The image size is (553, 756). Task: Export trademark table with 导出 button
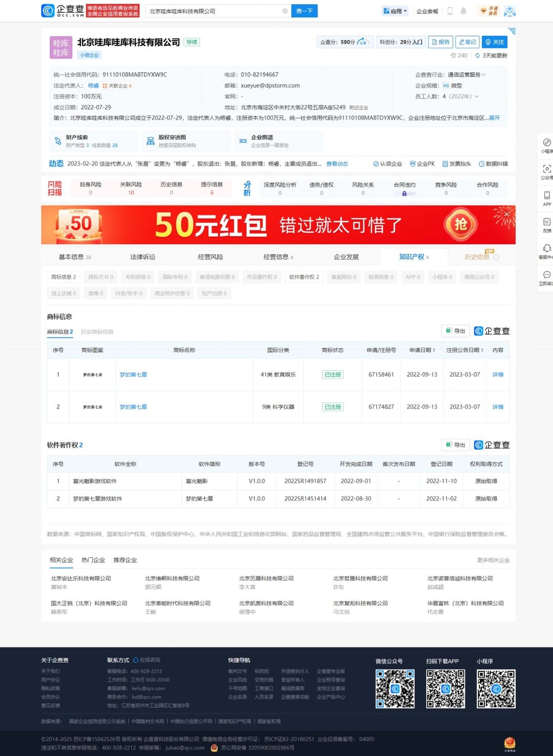pyautogui.click(x=456, y=331)
